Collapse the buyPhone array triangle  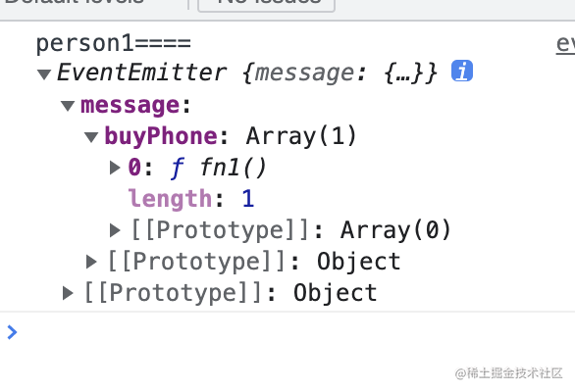pos(91,137)
